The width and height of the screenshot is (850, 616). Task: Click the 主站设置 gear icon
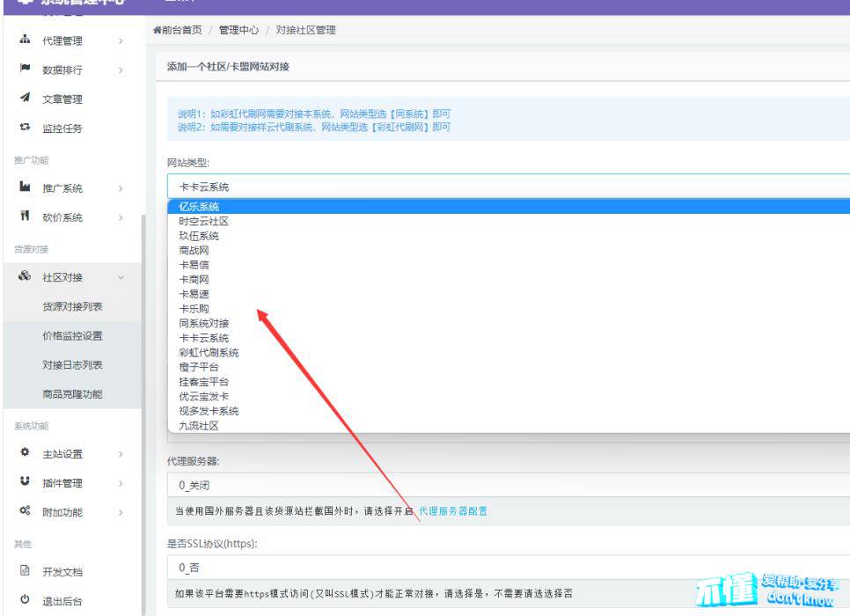point(25,453)
